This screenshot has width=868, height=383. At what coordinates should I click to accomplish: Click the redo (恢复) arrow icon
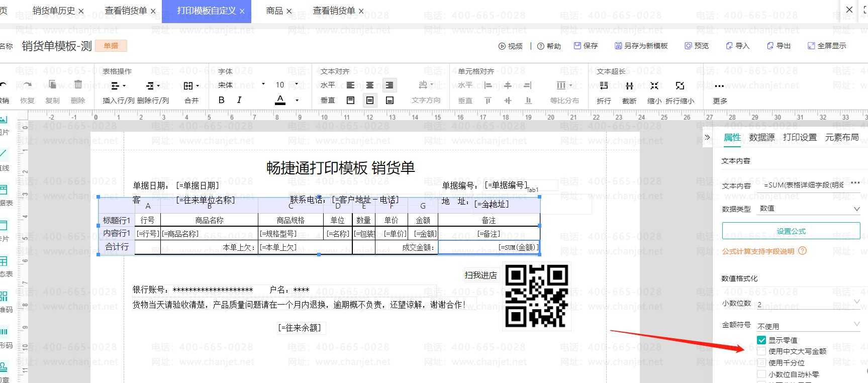pyautogui.click(x=27, y=85)
